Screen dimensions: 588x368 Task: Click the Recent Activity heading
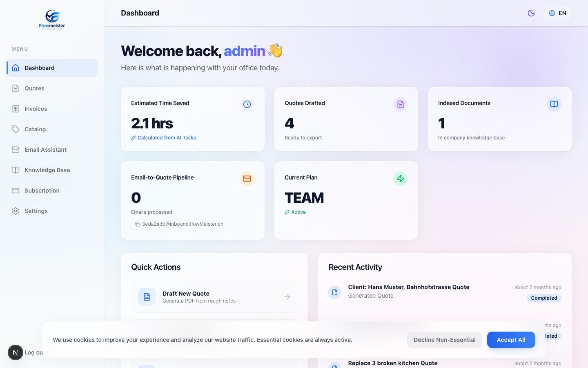[355, 267]
